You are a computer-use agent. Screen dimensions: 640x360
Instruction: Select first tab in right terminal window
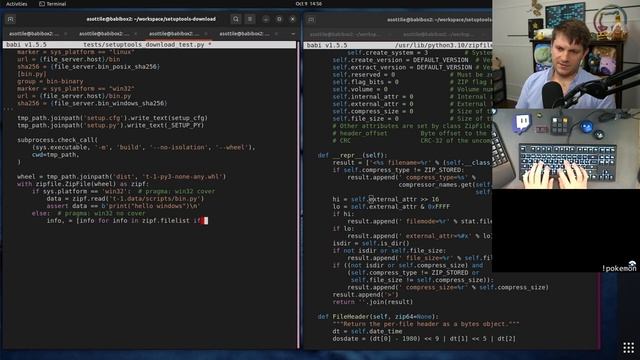click(344, 35)
